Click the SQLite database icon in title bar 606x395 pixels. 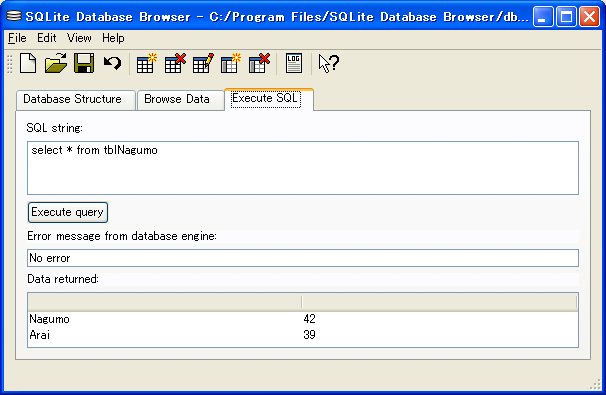(14, 16)
